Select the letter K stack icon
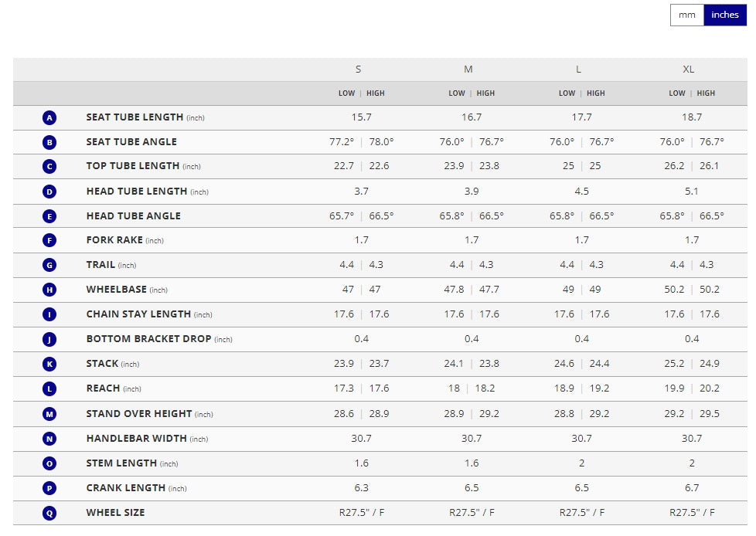Screen dimensions: 756x536 click(x=49, y=364)
